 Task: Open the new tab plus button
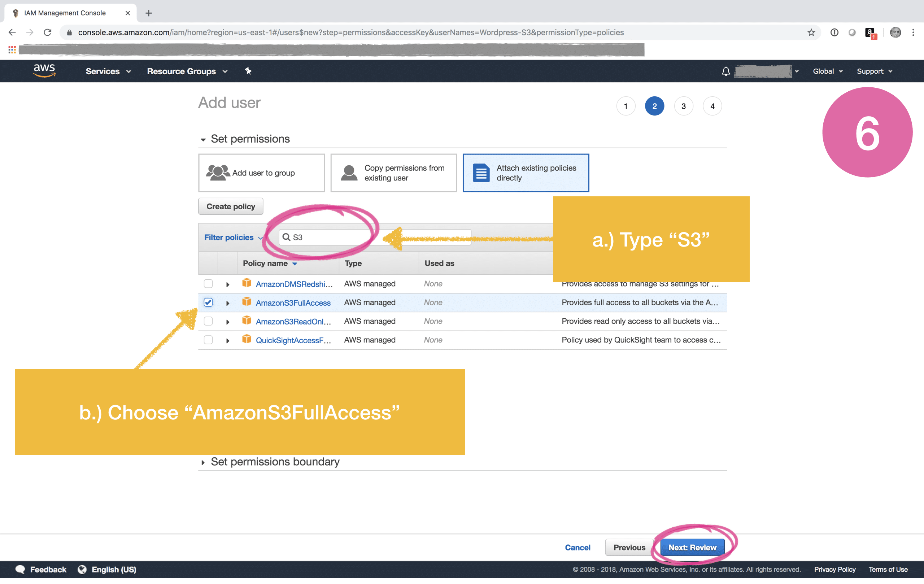[x=149, y=13]
